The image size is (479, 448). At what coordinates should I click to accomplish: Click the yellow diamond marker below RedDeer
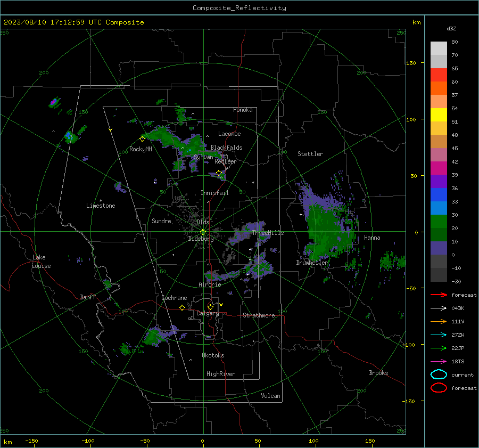tap(219, 173)
